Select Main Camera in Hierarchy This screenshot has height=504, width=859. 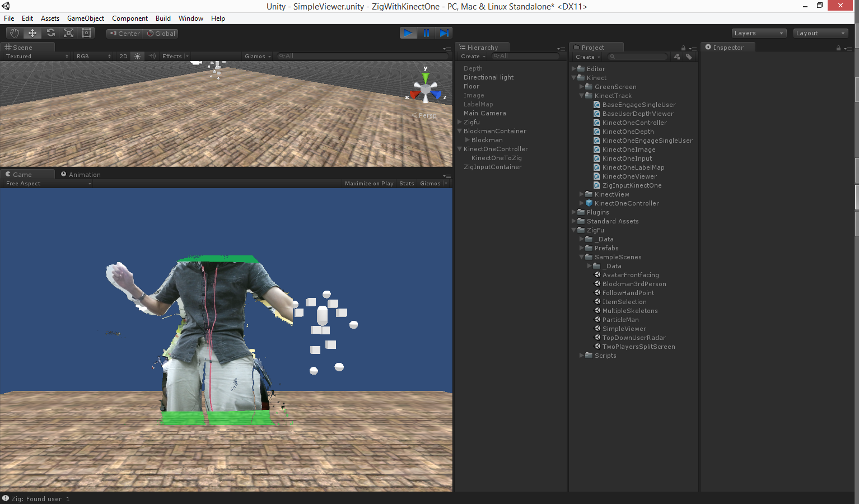484,113
